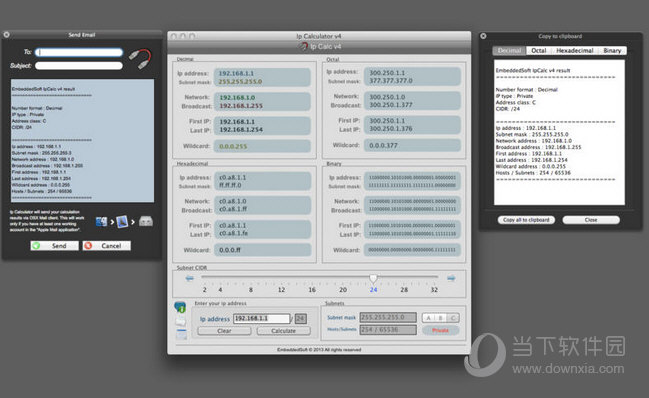Screen dimensions: 649x398
Task: Click Close in Copy to clipboard window
Action: click(591, 220)
